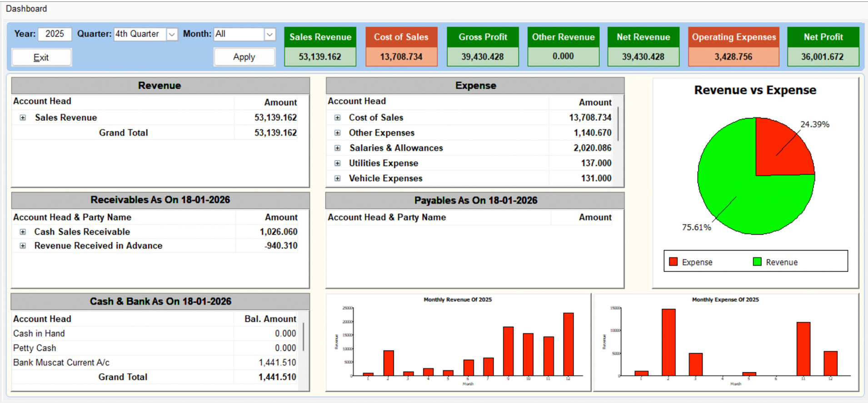The height and width of the screenshot is (404, 868).
Task: Click the Expense table vertical scrollbar
Action: [619, 140]
